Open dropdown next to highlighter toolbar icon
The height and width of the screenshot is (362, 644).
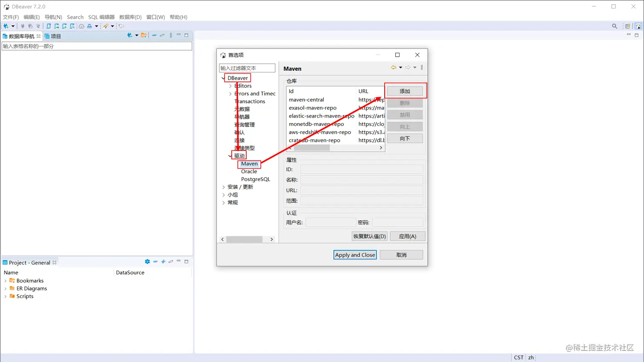112,26
